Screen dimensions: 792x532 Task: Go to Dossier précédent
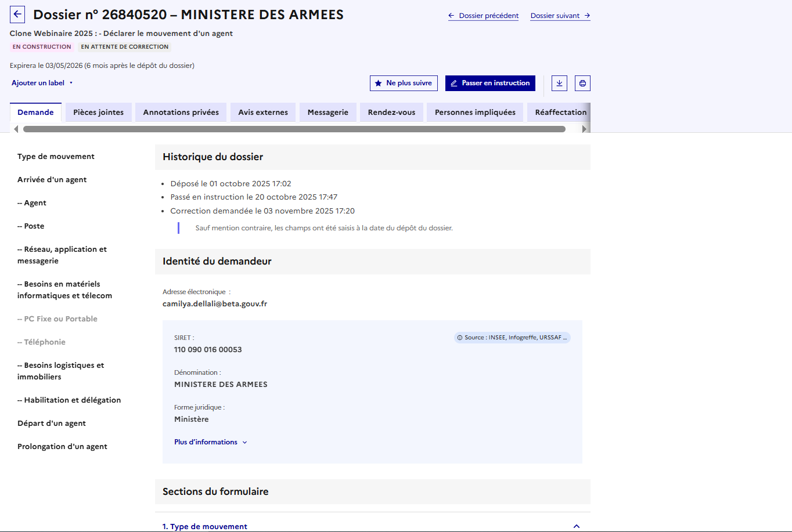pyautogui.click(x=483, y=16)
